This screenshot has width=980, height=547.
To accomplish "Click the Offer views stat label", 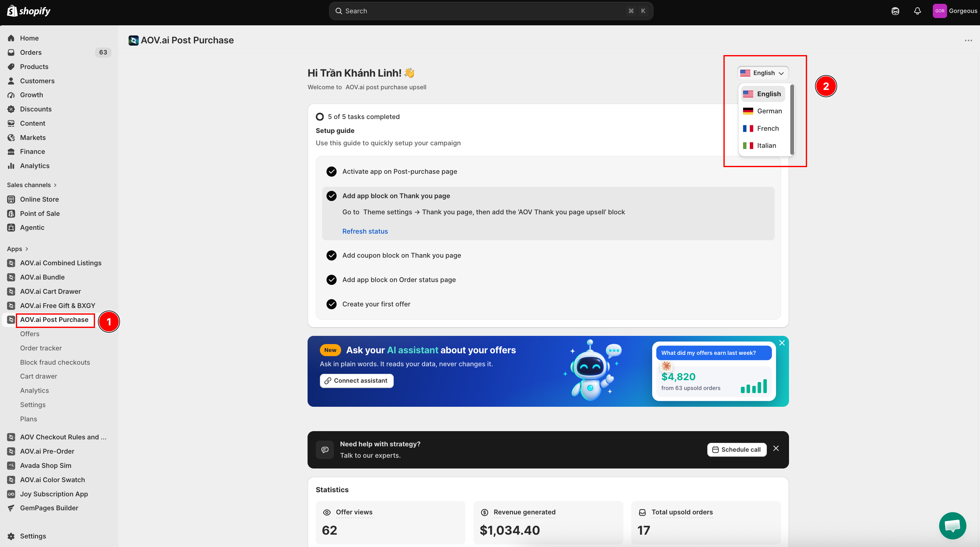I will click(354, 512).
